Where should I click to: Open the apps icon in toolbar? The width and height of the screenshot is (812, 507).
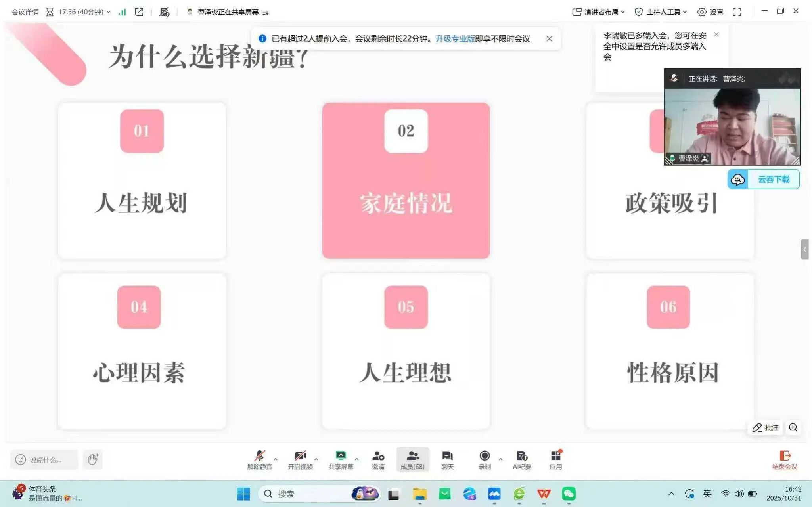click(x=555, y=459)
